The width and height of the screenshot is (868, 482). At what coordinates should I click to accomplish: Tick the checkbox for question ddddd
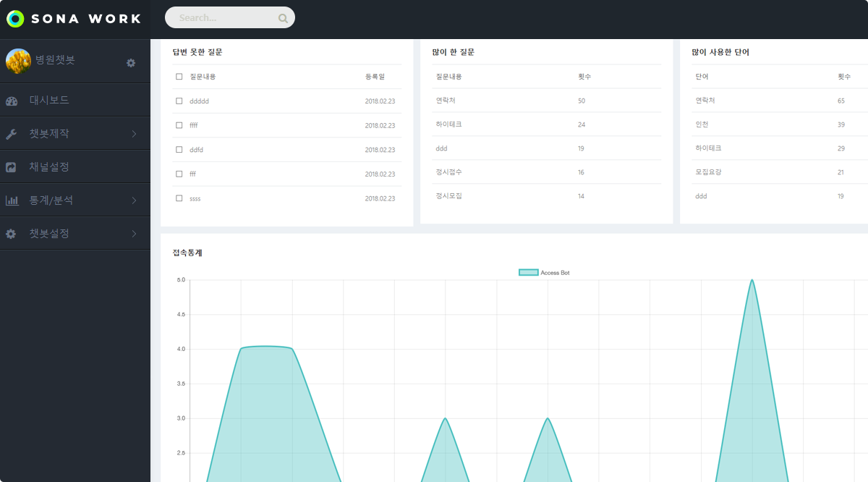point(179,101)
